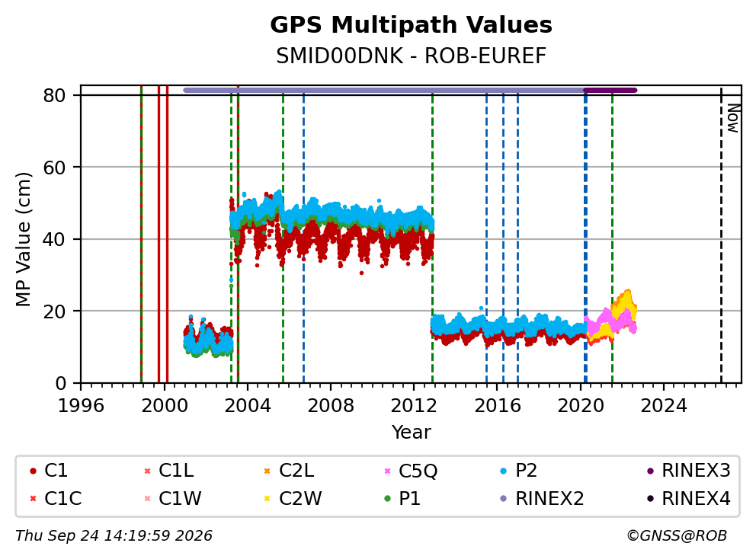Click the P2 blue legend marker
The image size is (756, 559).
tap(504, 471)
